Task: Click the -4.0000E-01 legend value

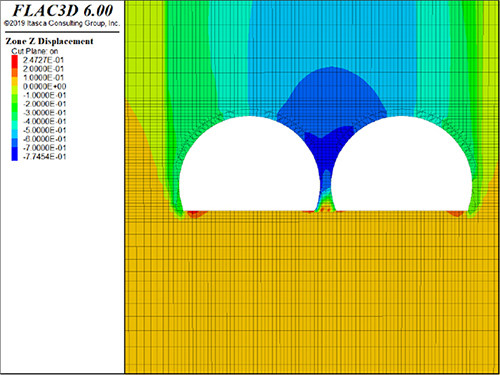Action: coord(44,121)
